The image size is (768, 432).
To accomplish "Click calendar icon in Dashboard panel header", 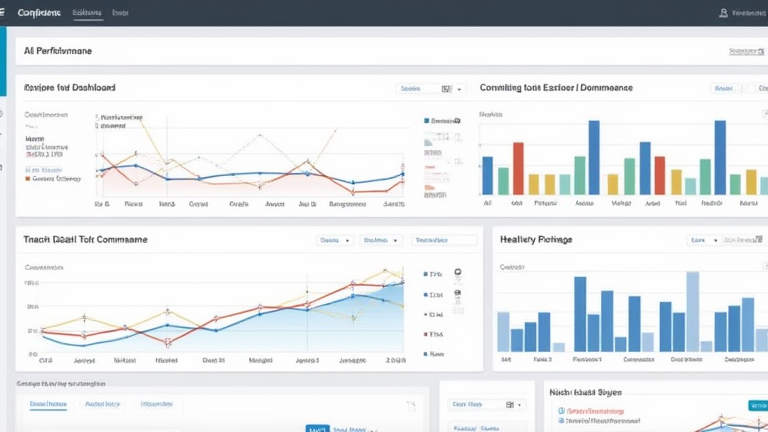I will (x=446, y=89).
